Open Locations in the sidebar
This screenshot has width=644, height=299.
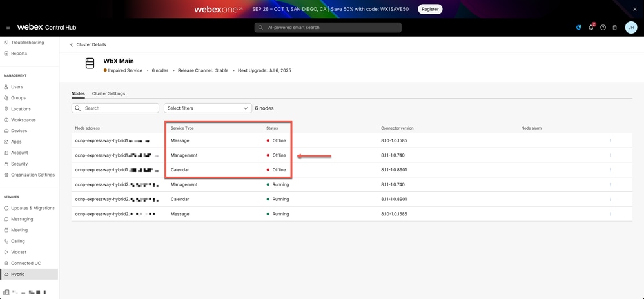[x=21, y=109]
